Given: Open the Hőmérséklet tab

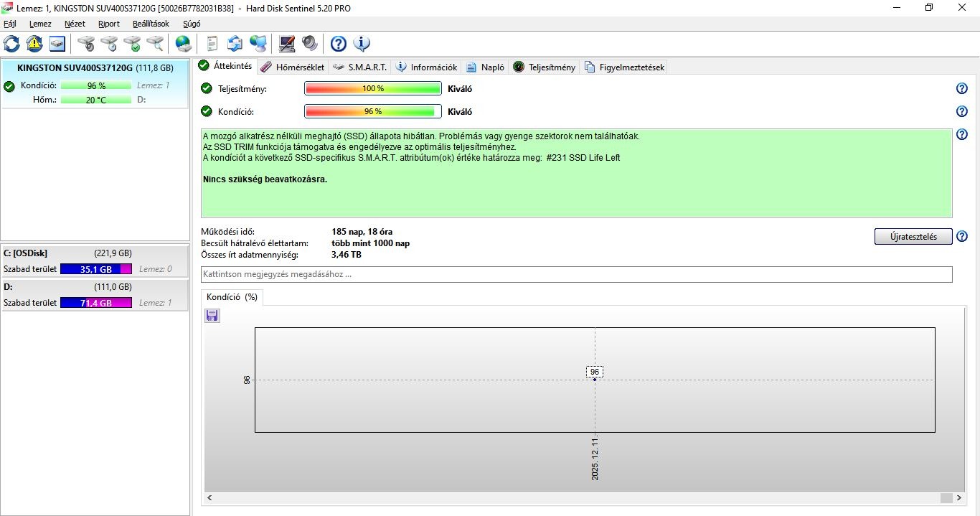Looking at the screenshot, I should click(293, 67).
